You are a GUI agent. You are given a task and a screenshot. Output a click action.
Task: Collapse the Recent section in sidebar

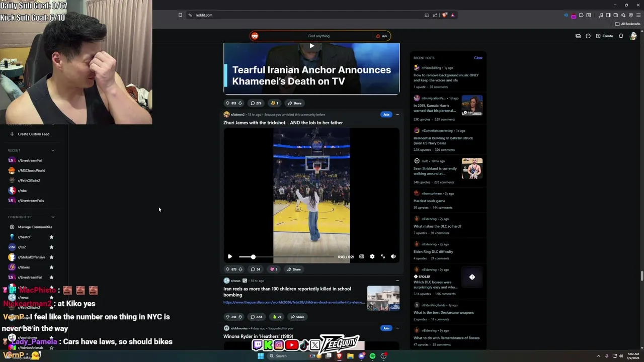(x=53, y=150)
